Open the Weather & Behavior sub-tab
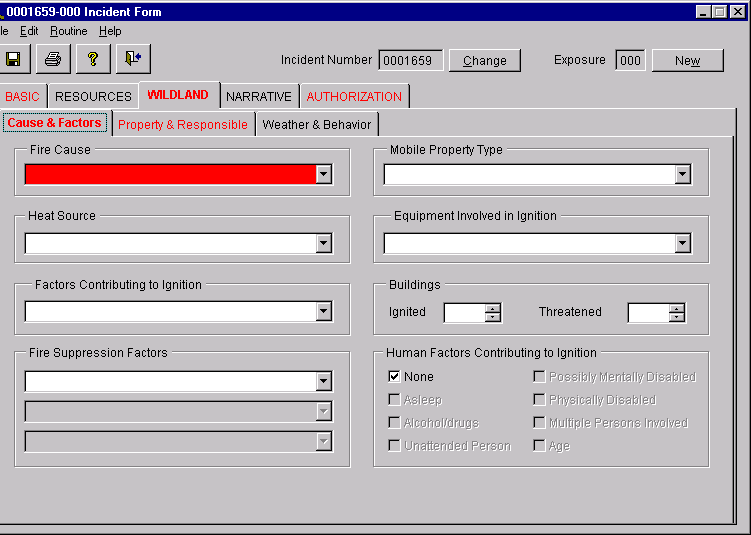This screenshot has width=751, height=535. [x=316, y=125]
